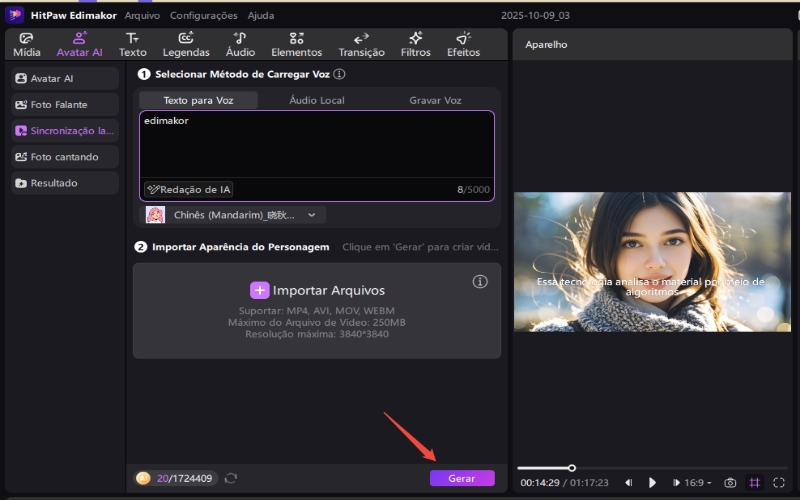Switch to the Áudio Local tab
This screenshot has width=800, height=500.
point(316,100)
